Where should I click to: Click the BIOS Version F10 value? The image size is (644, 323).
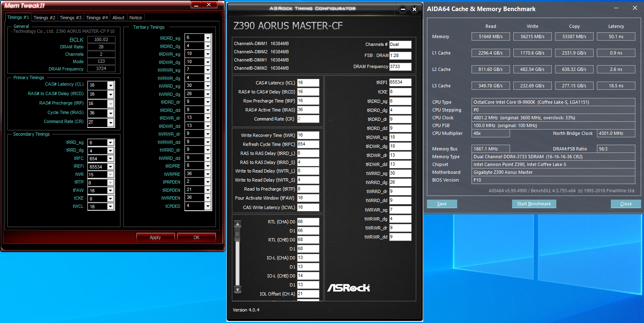[553, 180]
